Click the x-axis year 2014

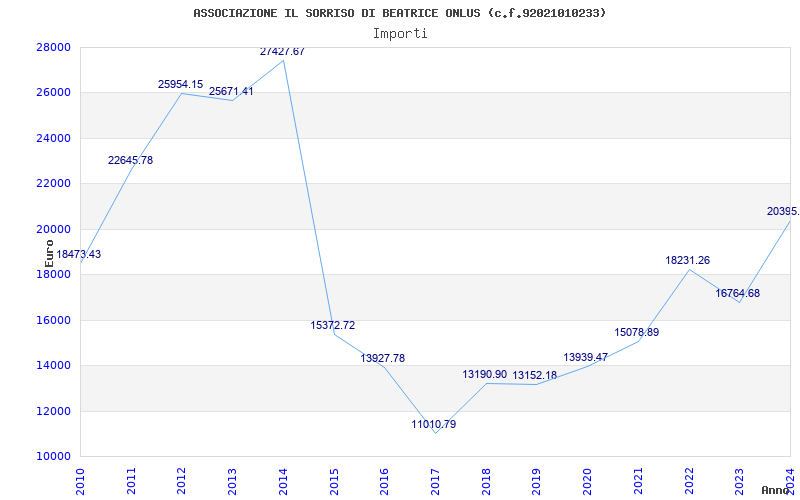(283, 481)
